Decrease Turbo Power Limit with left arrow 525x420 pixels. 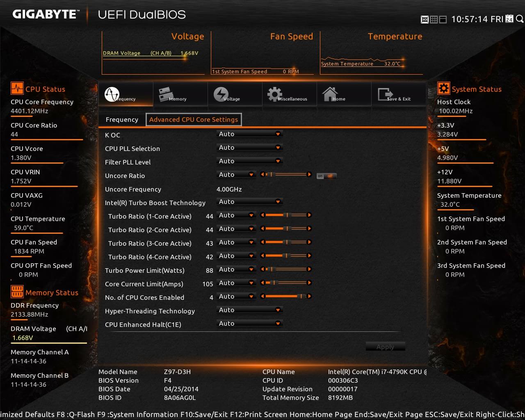262,269
